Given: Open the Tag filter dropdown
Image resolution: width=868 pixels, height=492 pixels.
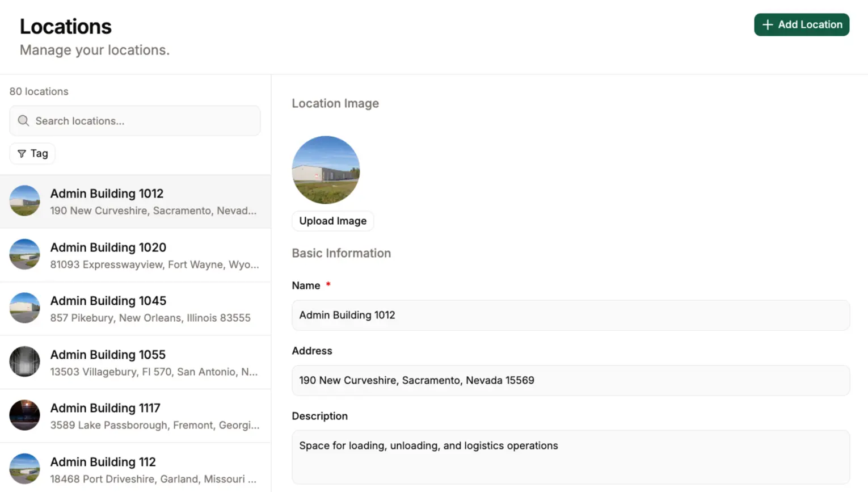Looking at the screenshot, I should (x=32, y=154).
